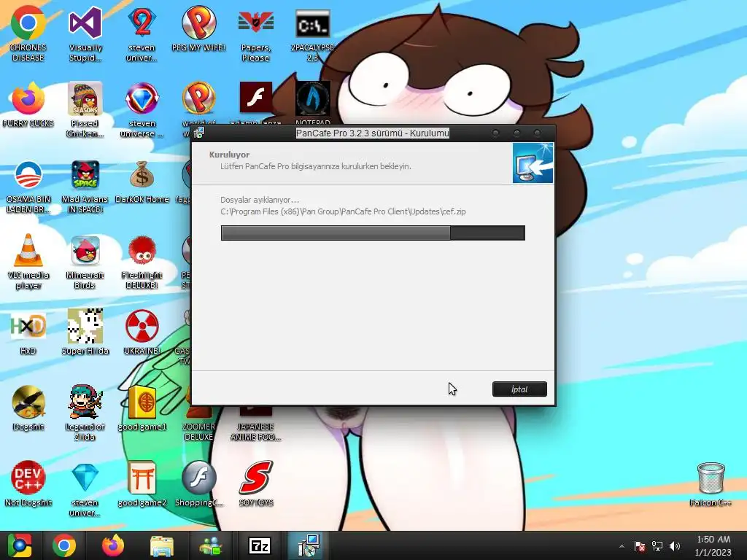Launch Mad Avians IN SPACE! shortcut

pyautogui.click(x=85, y=174)
